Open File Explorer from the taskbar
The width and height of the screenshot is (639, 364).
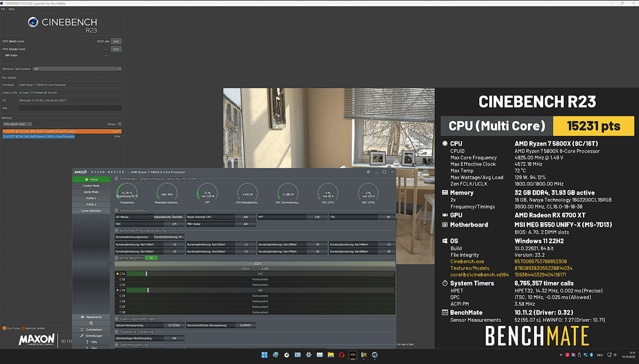331,355
